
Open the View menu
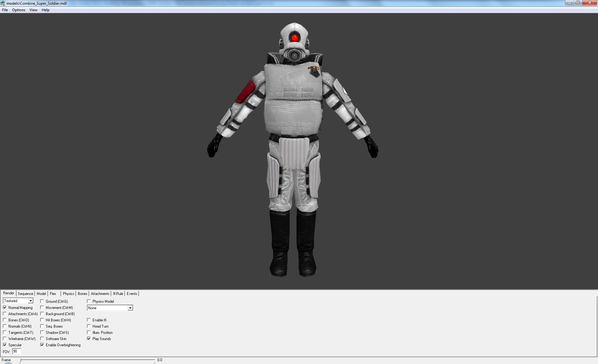point(33,10)
